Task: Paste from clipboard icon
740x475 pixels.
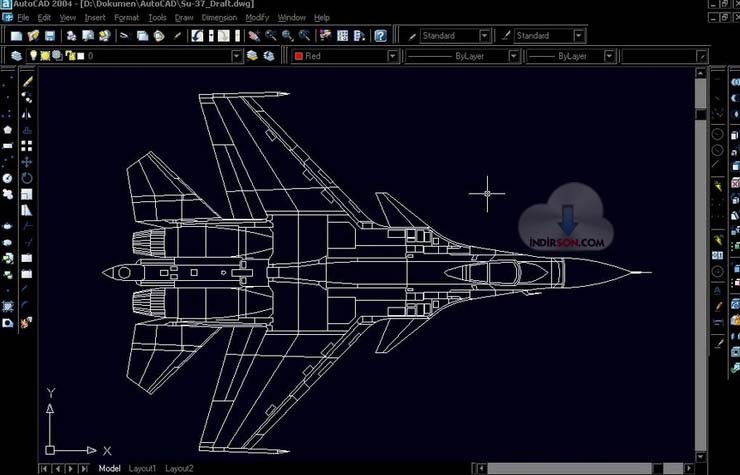Action: point(159,36)
